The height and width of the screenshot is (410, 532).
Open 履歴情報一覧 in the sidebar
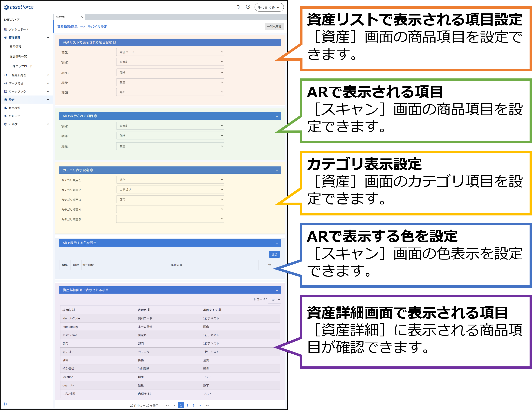pos(18,56)
